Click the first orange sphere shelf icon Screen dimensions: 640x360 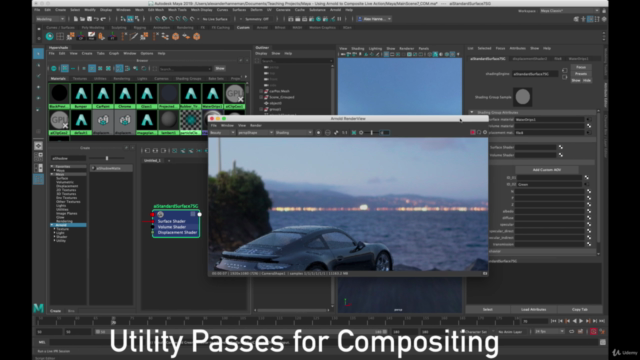[176, 36]
